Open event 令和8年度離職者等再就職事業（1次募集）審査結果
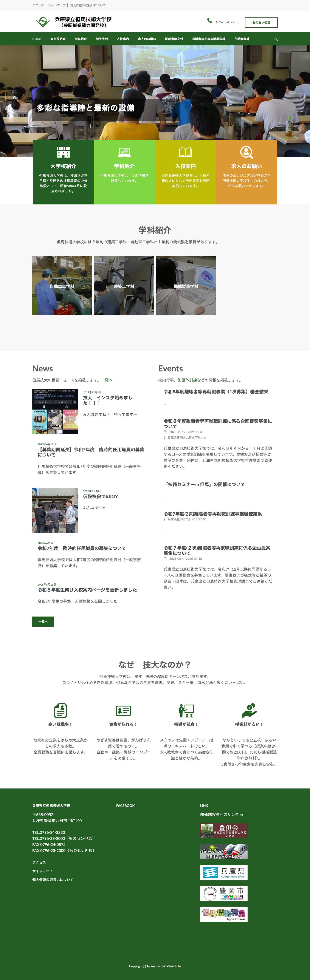The height and width of the screenshot is (980, 310). tap(216, 391)
